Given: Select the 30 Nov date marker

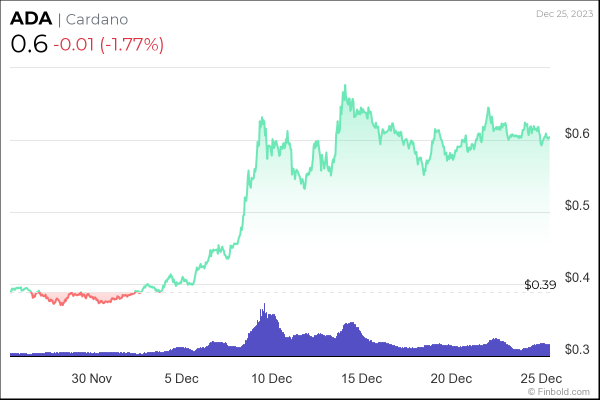Looking at the screenshot, I should [91, 379].
